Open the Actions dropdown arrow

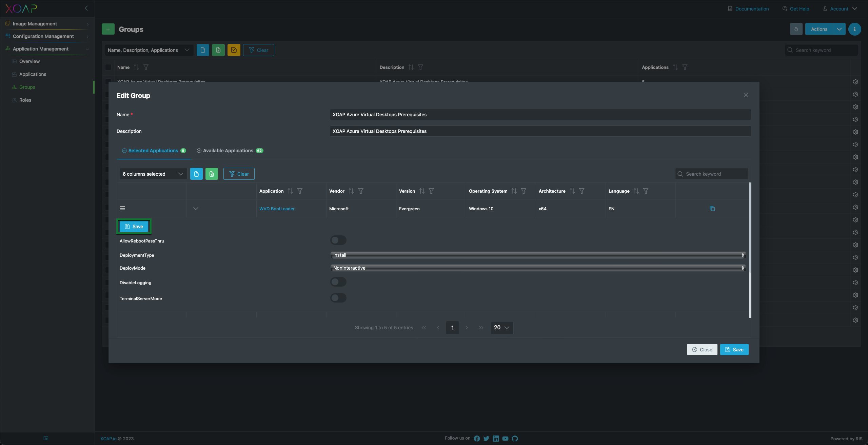tap(839, 29)
